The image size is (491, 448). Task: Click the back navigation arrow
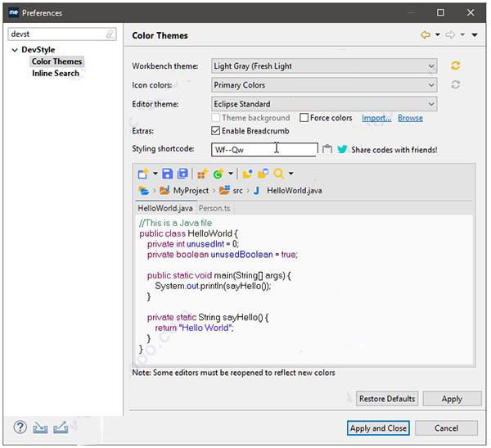coord(426,34)
